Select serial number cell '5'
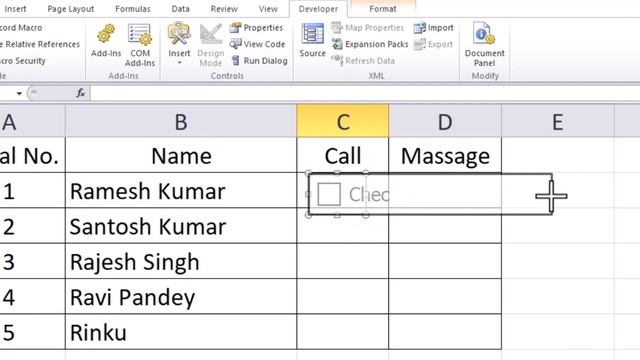 (x=32, y=332)
